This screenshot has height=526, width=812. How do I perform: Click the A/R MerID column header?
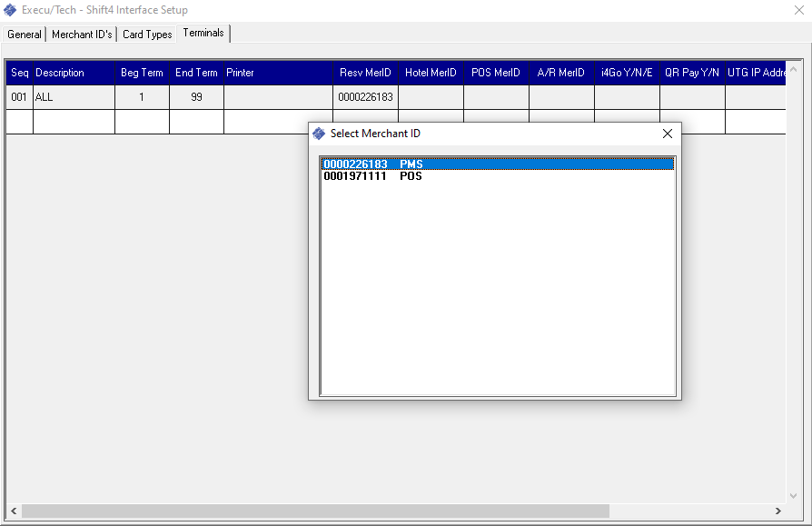tap(561, 73)
